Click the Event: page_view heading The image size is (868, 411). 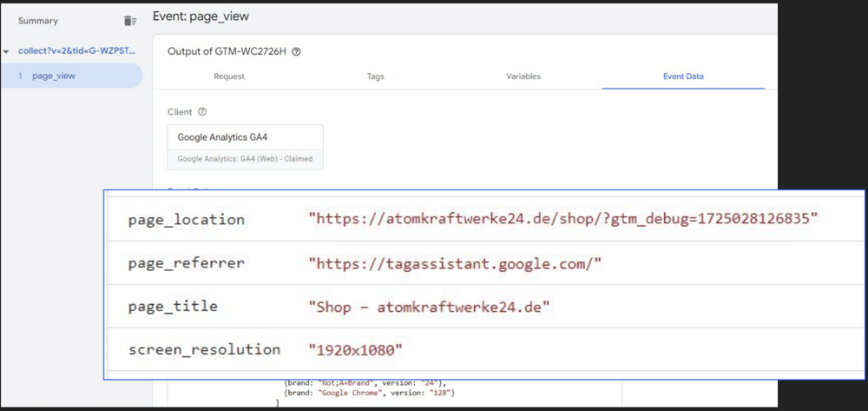click(x=201, y=17)
